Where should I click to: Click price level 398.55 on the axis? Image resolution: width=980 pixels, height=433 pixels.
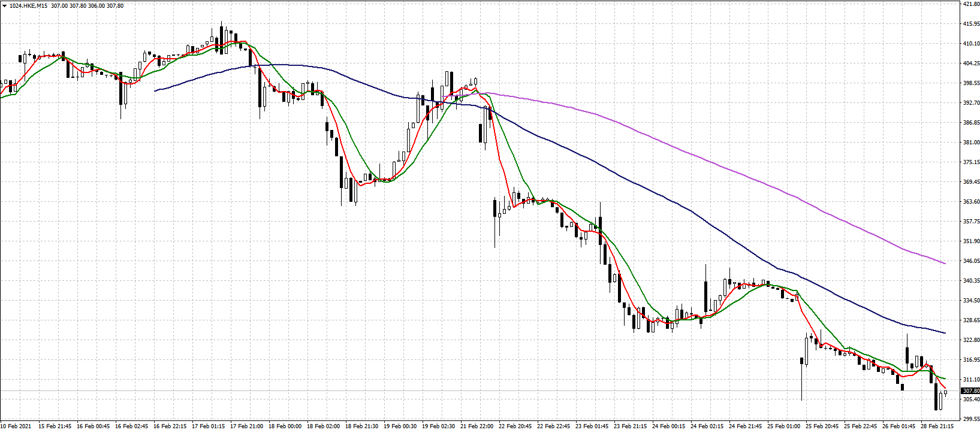point(970,83)
